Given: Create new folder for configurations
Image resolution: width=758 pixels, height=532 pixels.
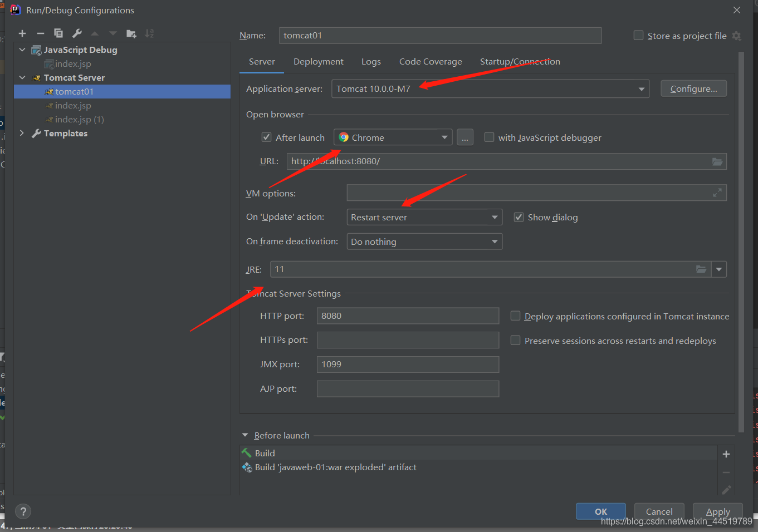Looking at the screenshot, I should tap(131, 33).
